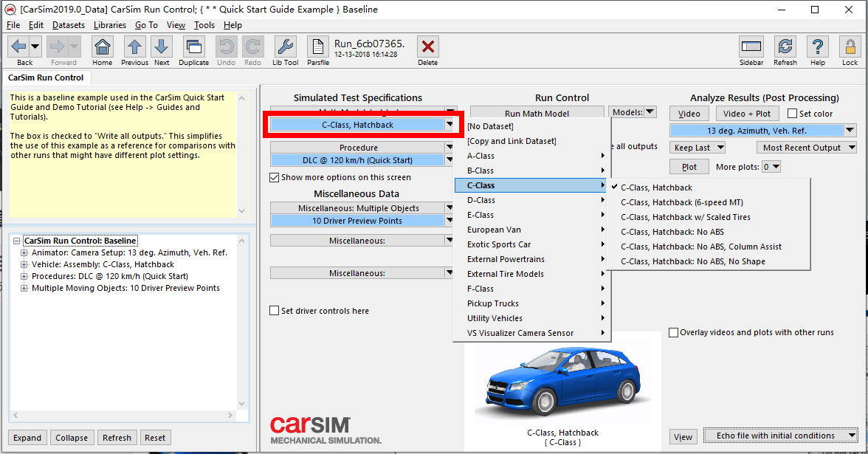The width and height of the screenshot is (868, 454).
Task: Open DLC @ 120 km/h dataset dropdown arrow
Action: 449,160
